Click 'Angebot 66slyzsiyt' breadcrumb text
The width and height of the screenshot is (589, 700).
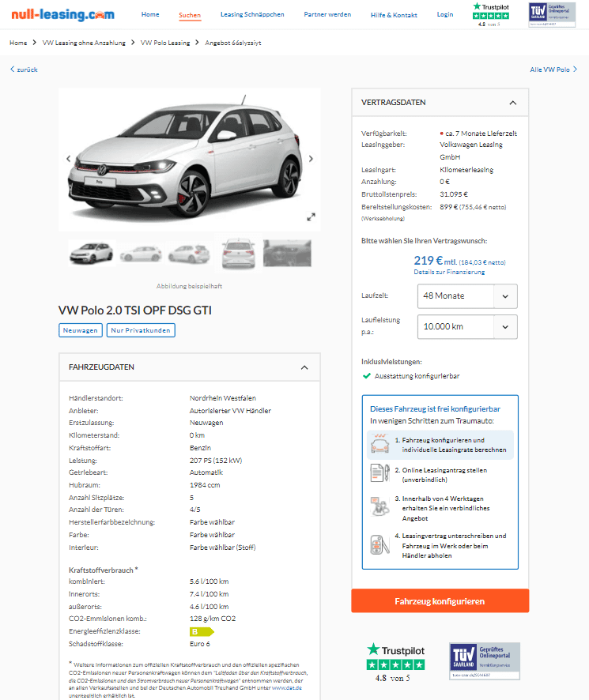click(232, 43)
